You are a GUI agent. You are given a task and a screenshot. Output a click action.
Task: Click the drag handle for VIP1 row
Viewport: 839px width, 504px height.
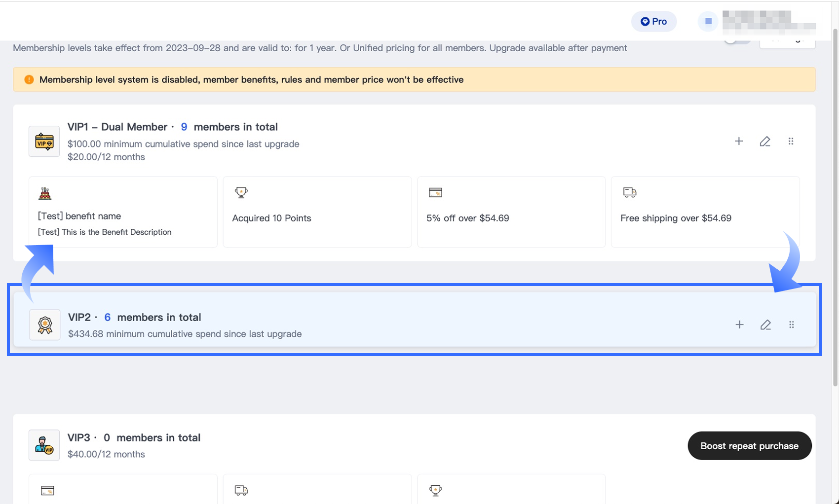791,141
